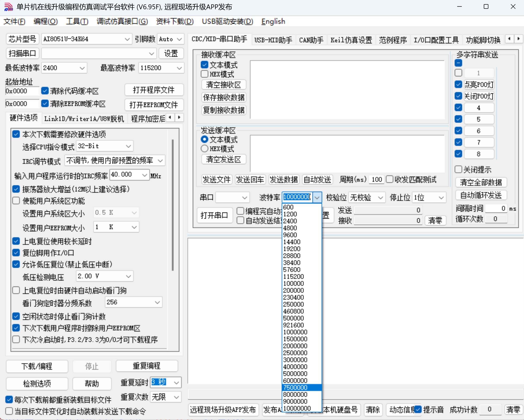Open the 调试仿真接口(G) menu
Image resolution: width=524 pixels, height=420 pixels.
[122, 21]
